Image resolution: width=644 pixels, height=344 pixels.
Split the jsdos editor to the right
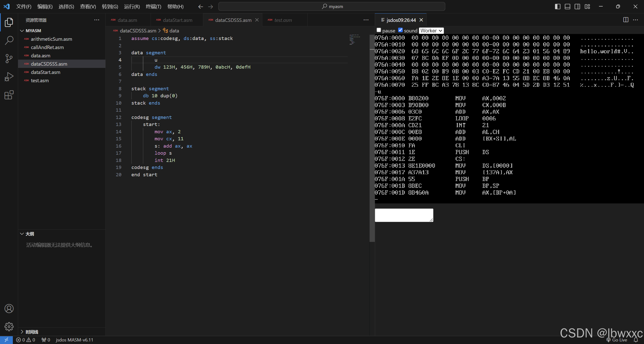click(626, 20)
